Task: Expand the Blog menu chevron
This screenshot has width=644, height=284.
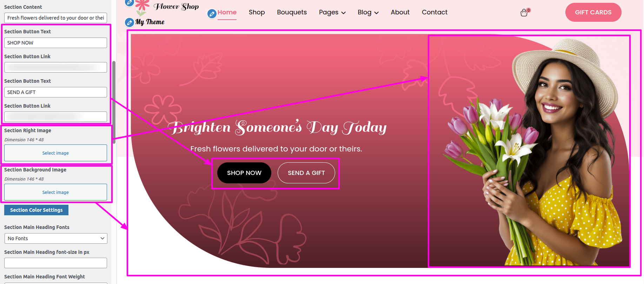Action: 377,13
